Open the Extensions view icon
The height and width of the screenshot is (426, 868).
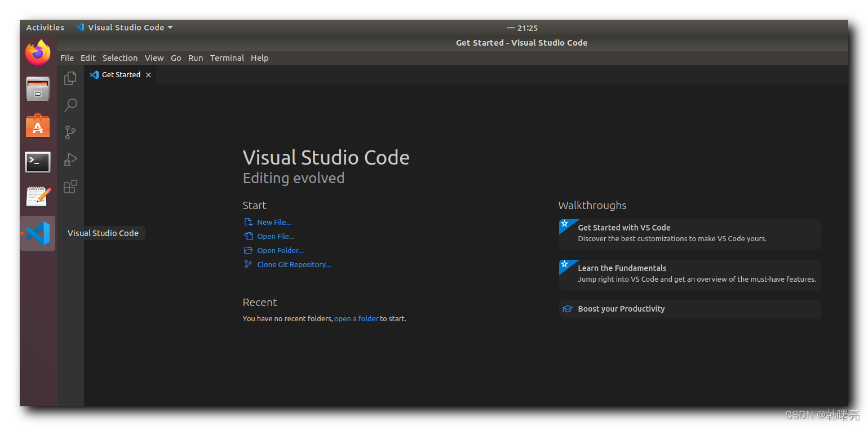tap(70, 187)
